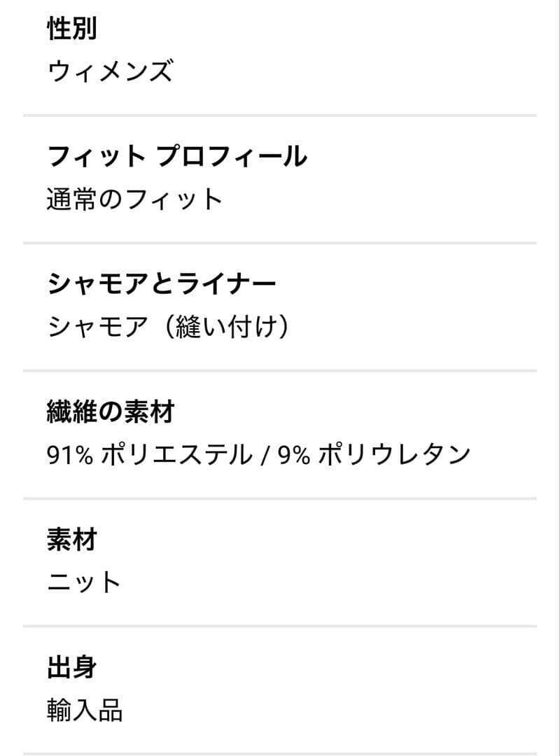Click the シャモアとライナー heading
Viewport: 560px width, 756px height.
[162, 283]
